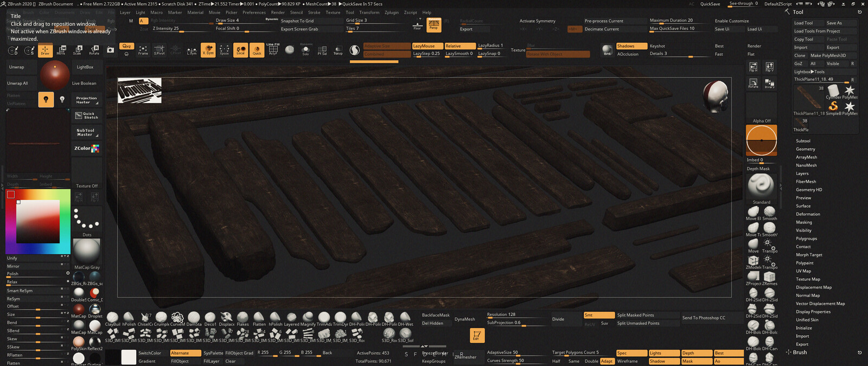Image resolution: width=868 pixels, height=366 pixels.
Task: Start a BPR render
Action: click(x=608, y=50)
